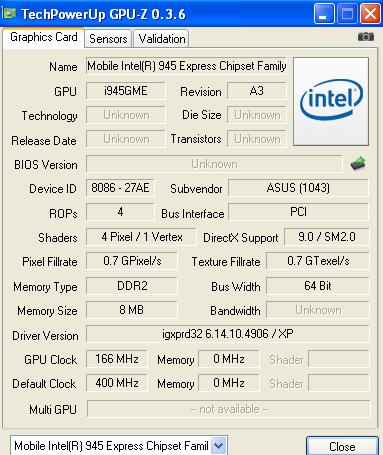The image size is (383, 455).
Task: Click the BIOS save chip icon
Action: point(358,163)
